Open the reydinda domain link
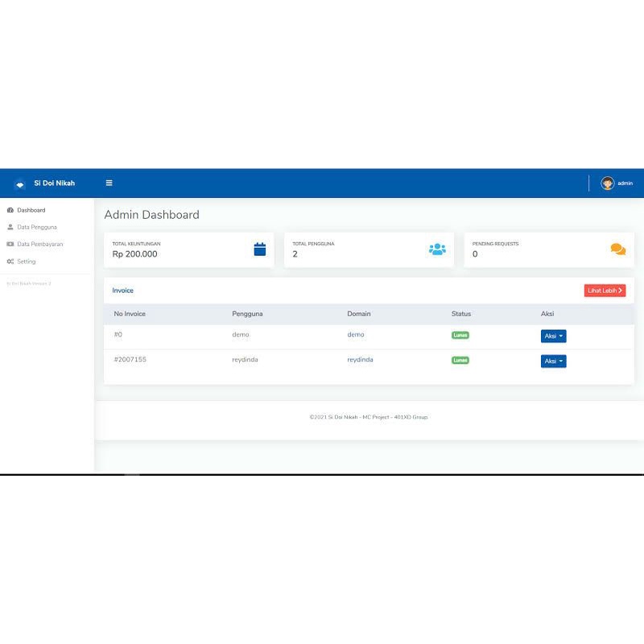 pyautogui.click(x=360, y=359)
